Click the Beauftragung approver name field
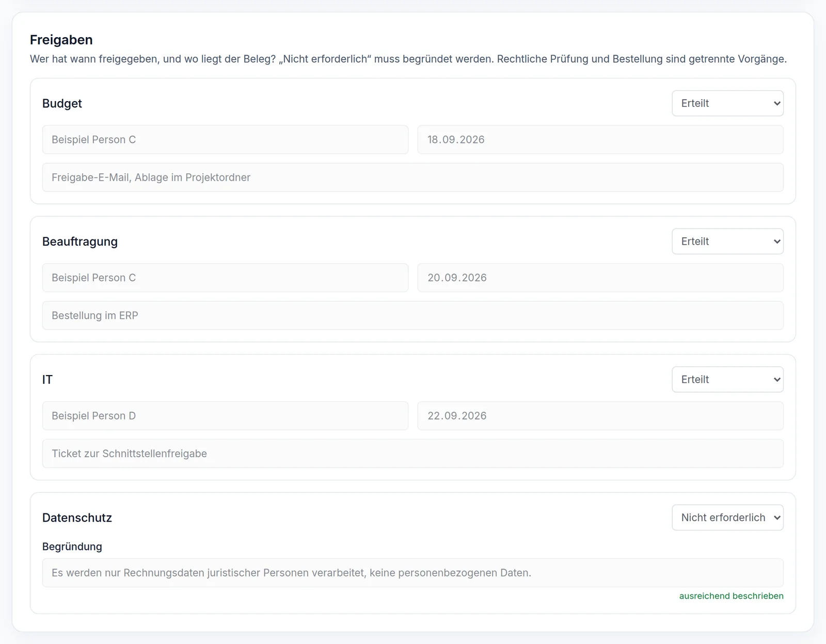This screenshot has height=644, width=826. (x=225, y=278)
